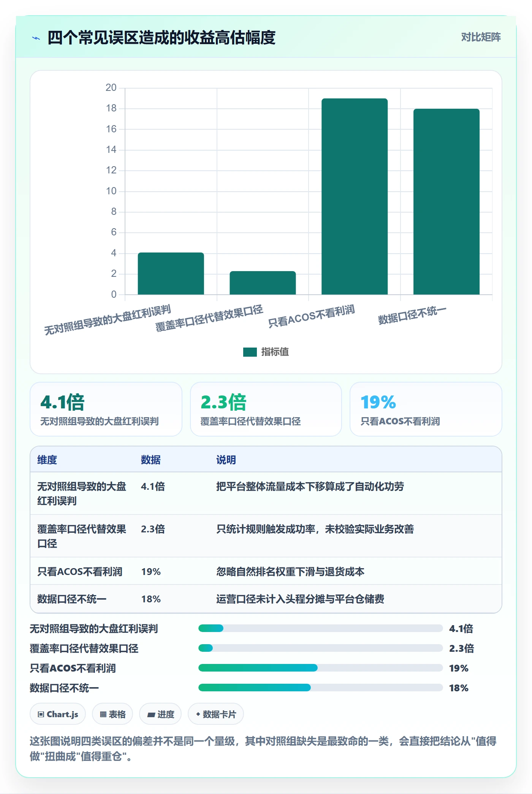Click the 只看ACOS不看利润 progress bar
The height and width of the screenshot is (794, 532).
point(320,668)
